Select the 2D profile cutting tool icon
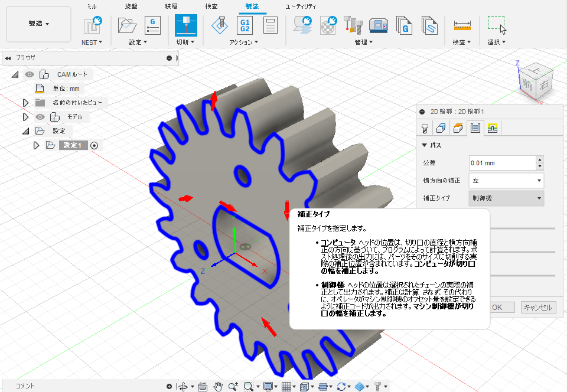Screen dimensions: 567x392 [x=186, y=25]
